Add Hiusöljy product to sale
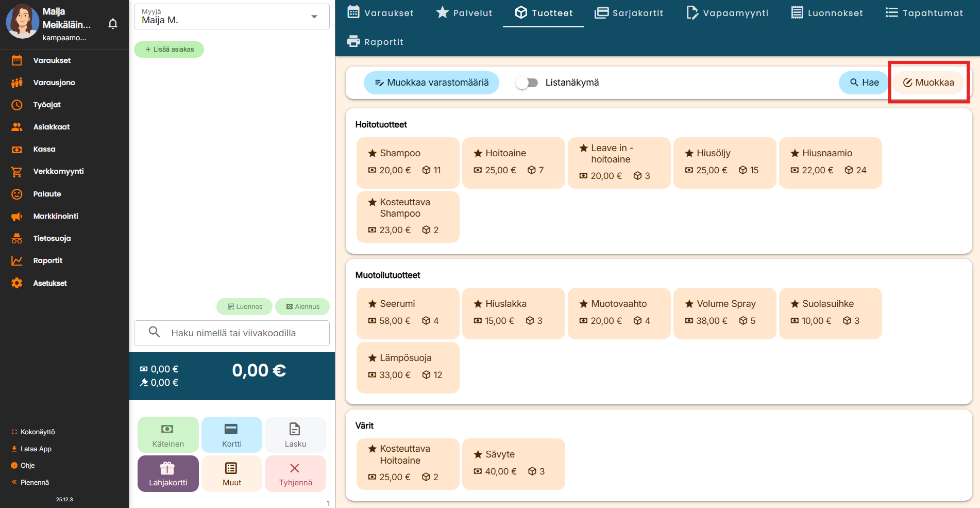The image size is (980, 508). click(724, 162)
